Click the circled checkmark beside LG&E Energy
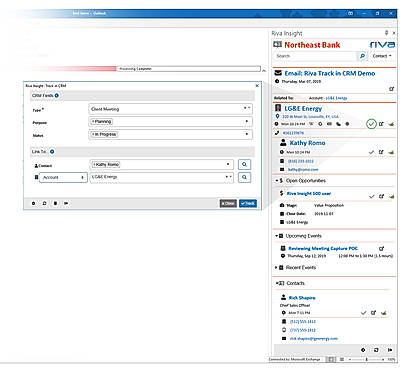The width and height of the screenshot is (409, 368). tap(371, 124)
